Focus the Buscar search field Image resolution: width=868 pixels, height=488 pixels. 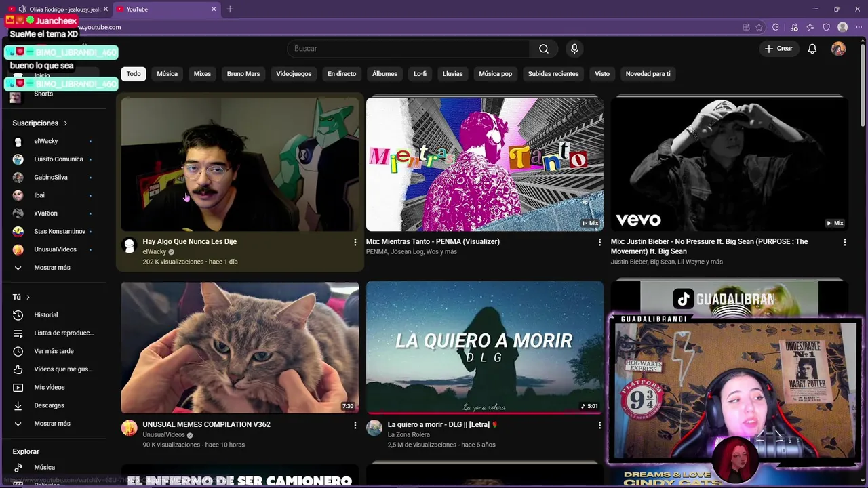pos(408,49)
